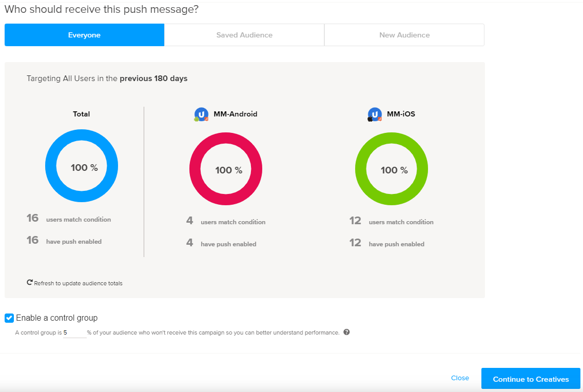The height and width of the screenshot is (392, 583).
Task: Click the blue Total donut chart
Action: 82,146
